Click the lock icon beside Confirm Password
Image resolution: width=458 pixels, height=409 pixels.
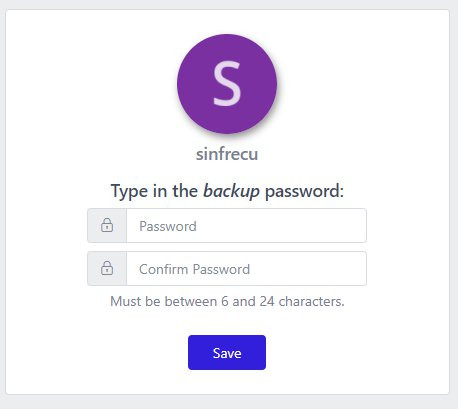click(x=107, y=268)
